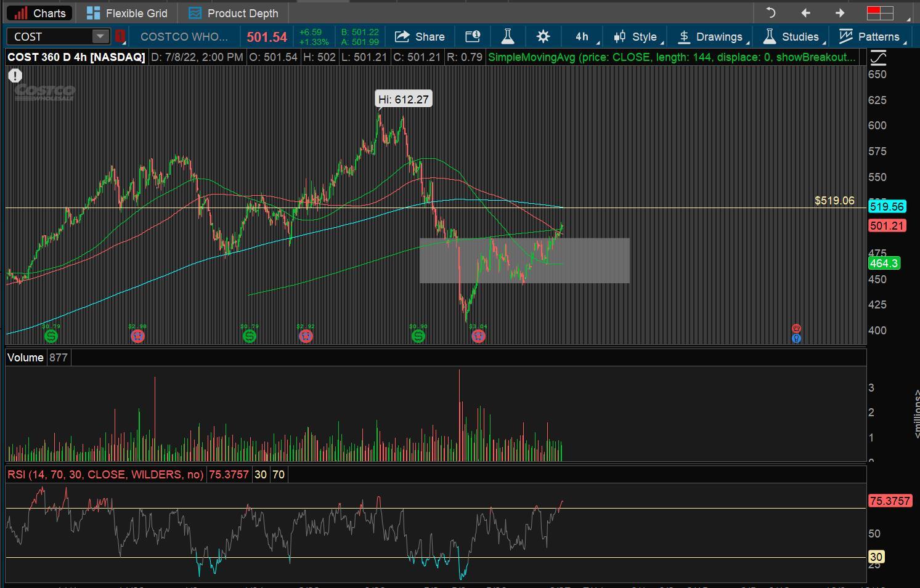Click the $2.92 earnings marker icon
Image resolution: width=920 pixels, height=588 pixels.
coord(306,336)
